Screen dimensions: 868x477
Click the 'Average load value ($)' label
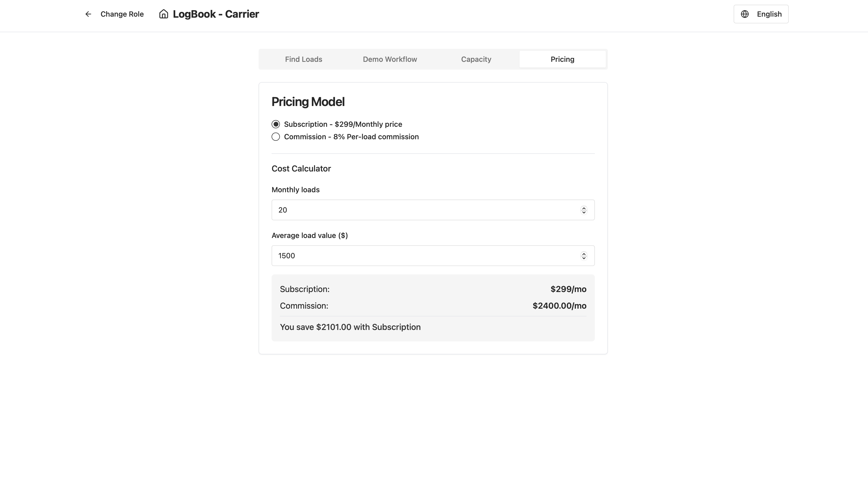[310, 235]
